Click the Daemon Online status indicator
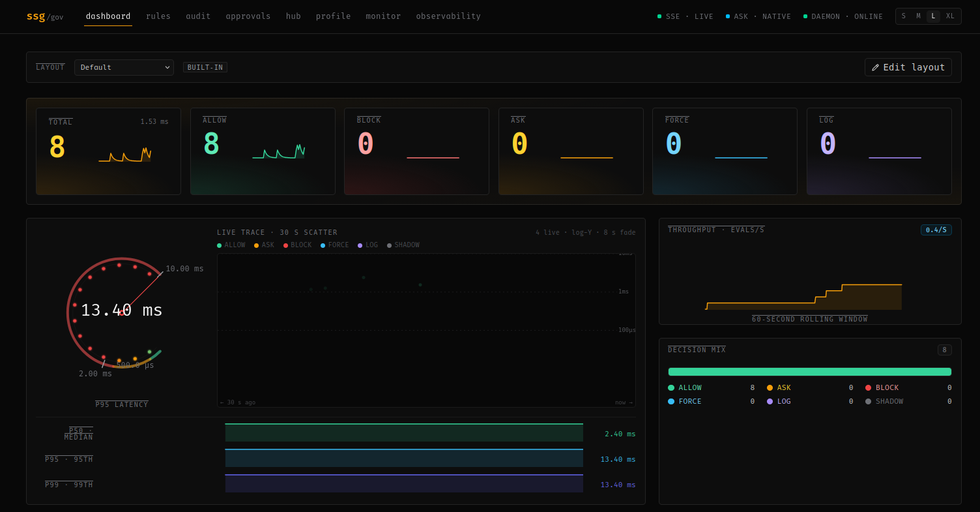Viewport: 980px width, 512px height. 843,16
